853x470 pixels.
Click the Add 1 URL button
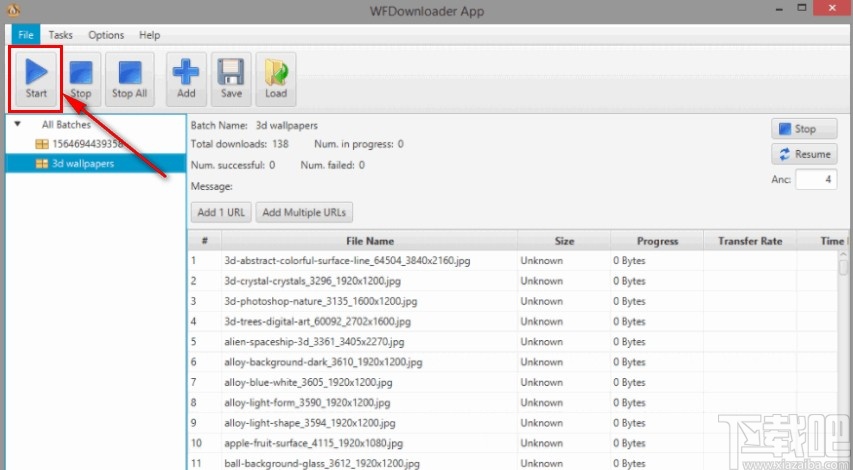point(221,212)
